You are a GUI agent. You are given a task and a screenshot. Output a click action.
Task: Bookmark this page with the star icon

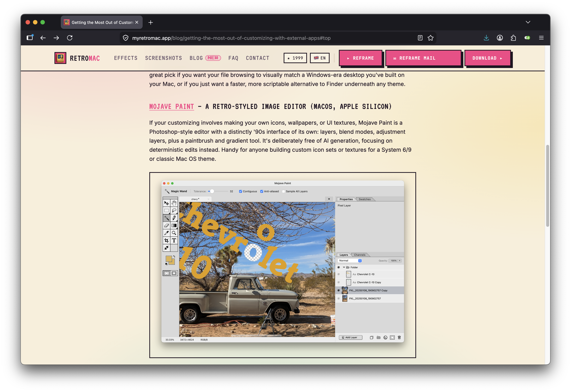click(x=430, y=38)
